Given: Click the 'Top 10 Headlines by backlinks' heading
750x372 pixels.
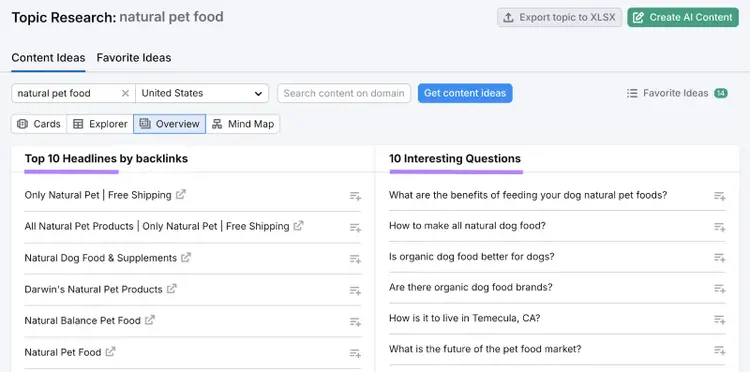Looking at the screenshot, I should pyautogui.click(x=106, y=159).
